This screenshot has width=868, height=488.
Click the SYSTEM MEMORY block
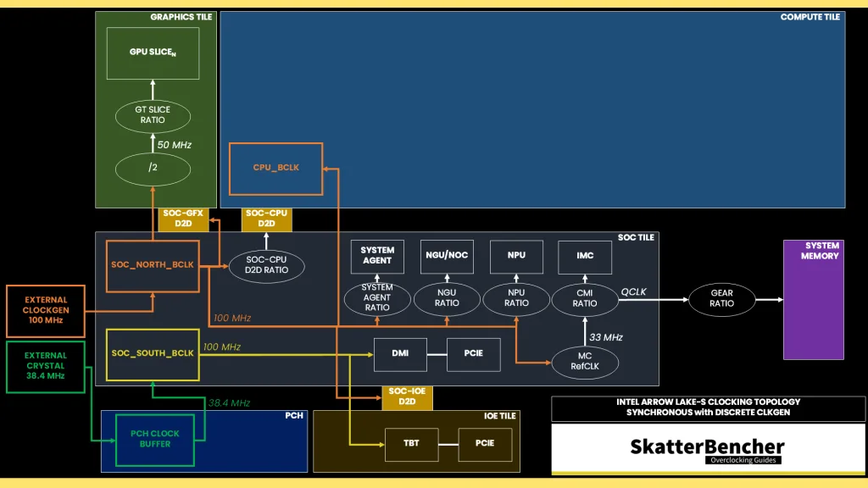(x=814, y=299)
